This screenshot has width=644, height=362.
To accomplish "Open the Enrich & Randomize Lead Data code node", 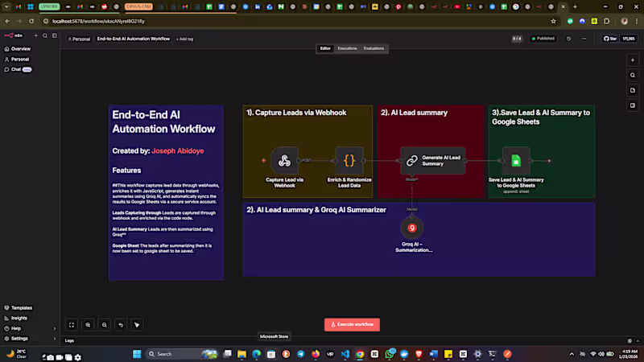I will (x=349, y=160).
